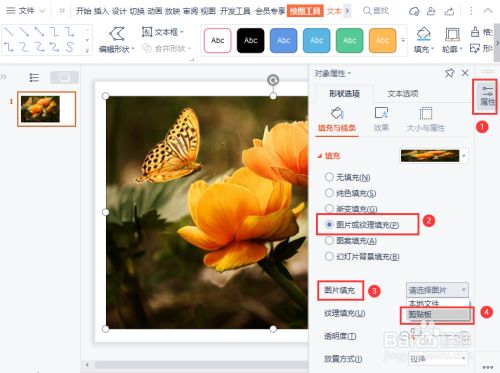The width and height of the screenshot is (500, 373).
Task: Apply the light blue Abc shape style
Action: point(316,41)
